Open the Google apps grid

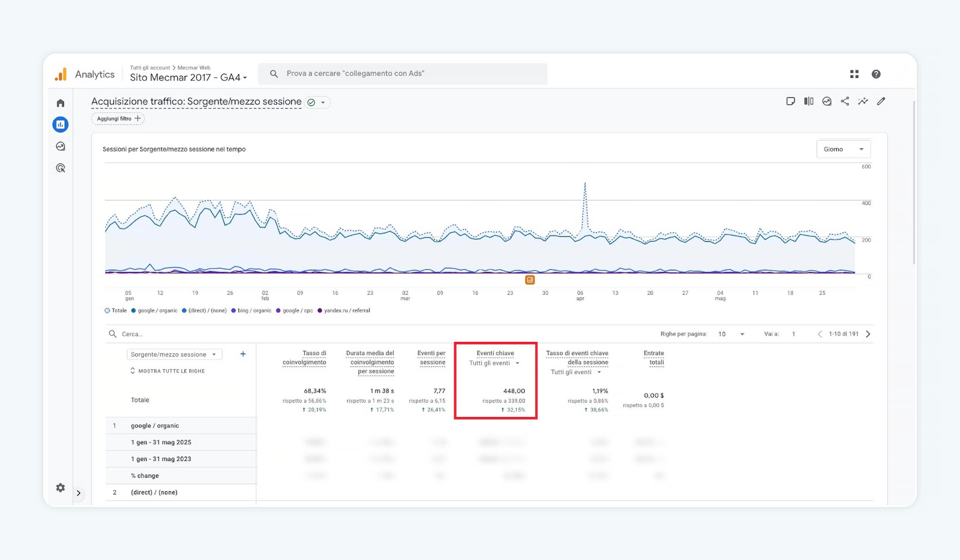tap(855, 74)
